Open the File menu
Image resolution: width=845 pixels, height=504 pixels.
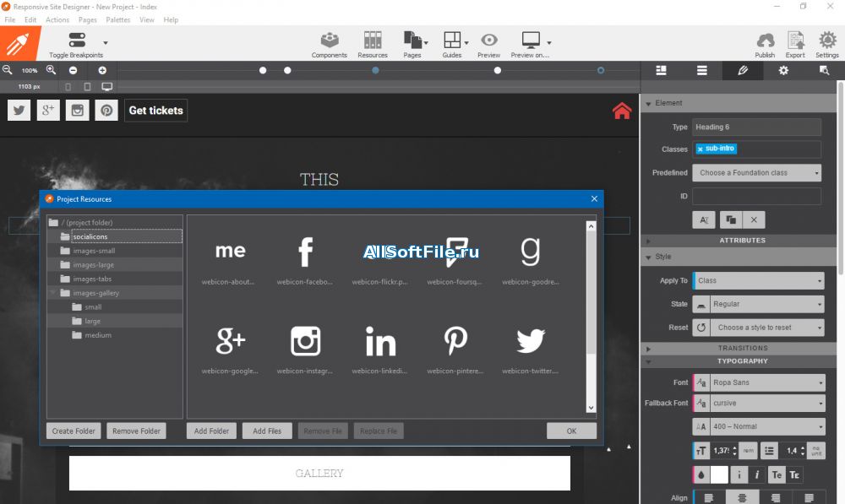(9, 20)
